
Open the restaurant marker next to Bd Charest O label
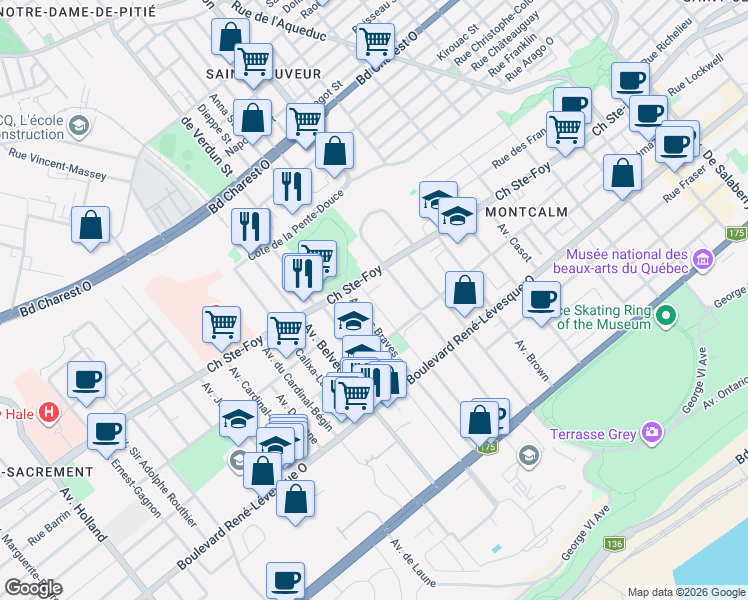point(292,187)
